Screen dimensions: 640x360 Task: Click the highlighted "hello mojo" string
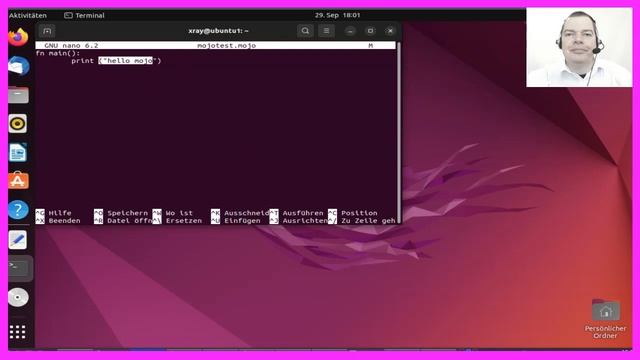[x=127, y=60]
